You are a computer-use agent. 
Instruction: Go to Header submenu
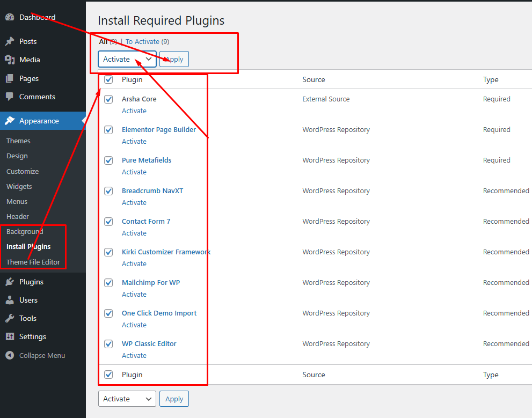pyautogui.click(x=18, y=216)
